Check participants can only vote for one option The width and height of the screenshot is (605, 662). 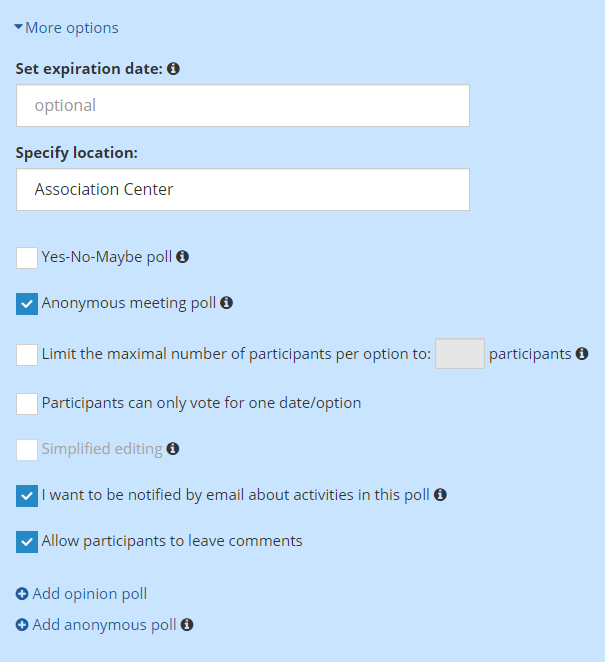[x=27, y=404]
